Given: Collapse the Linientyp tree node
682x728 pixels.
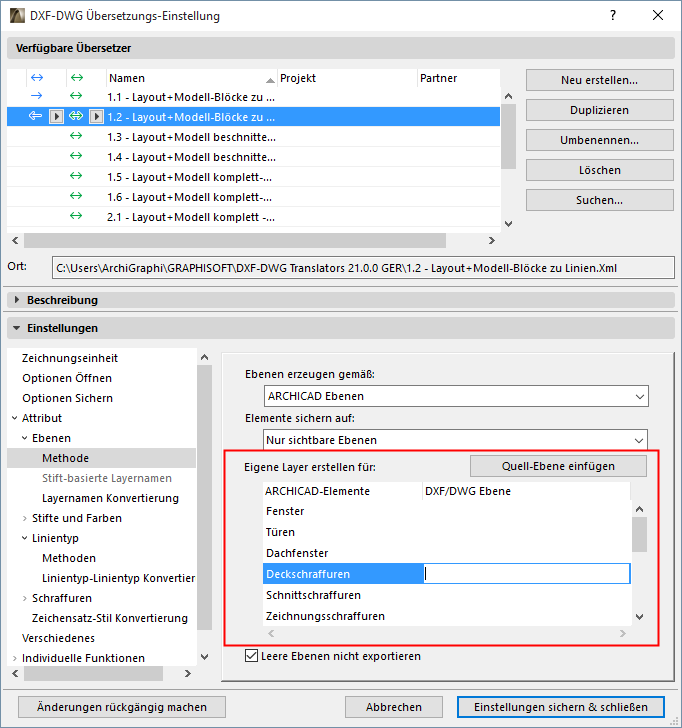Looking at the screenshot, I should tap(25, 538).
